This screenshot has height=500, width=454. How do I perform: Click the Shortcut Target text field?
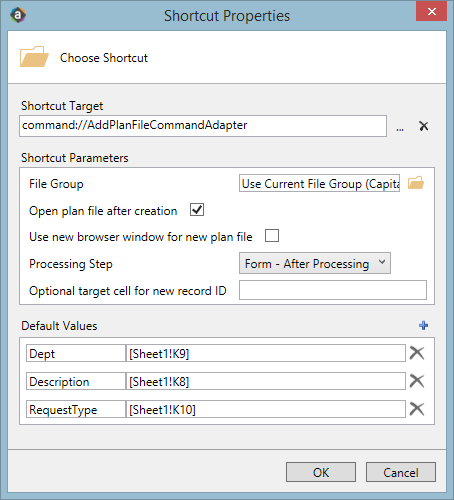pyautogui.click(x=203, y=126)
